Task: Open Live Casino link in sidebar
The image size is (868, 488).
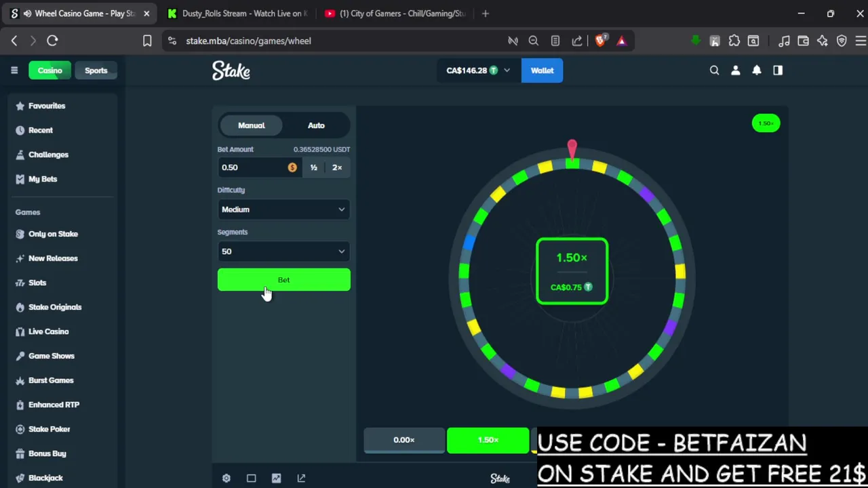Action: [48, 331]
